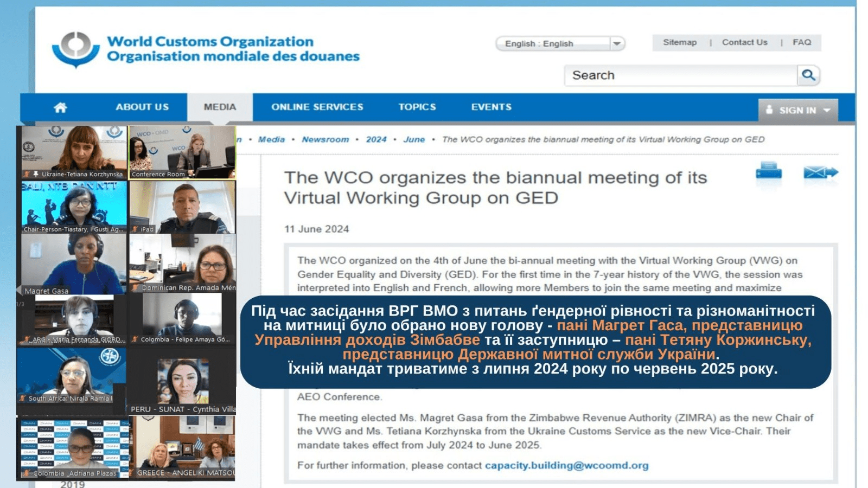This screenshot has height=488, width=868.
Task: Click the article title heading text
Action: [495, 188]
